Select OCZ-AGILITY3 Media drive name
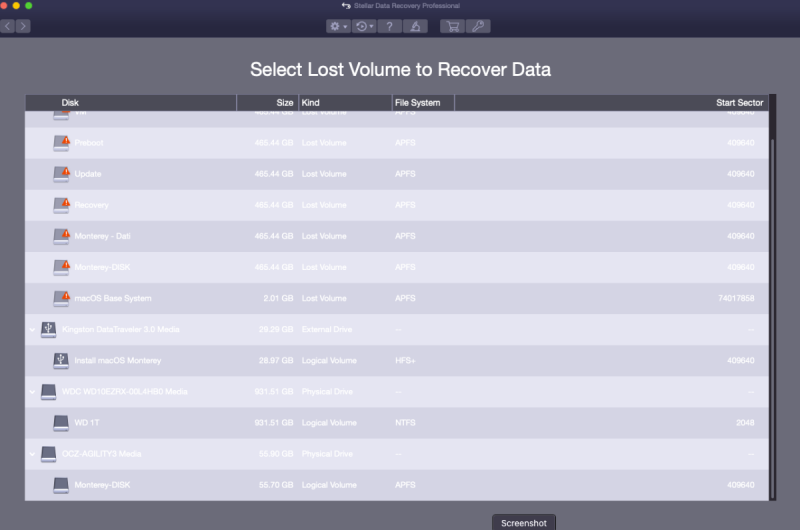The height and width of the screenshot is (530, 800). click(x=102, y=454)
